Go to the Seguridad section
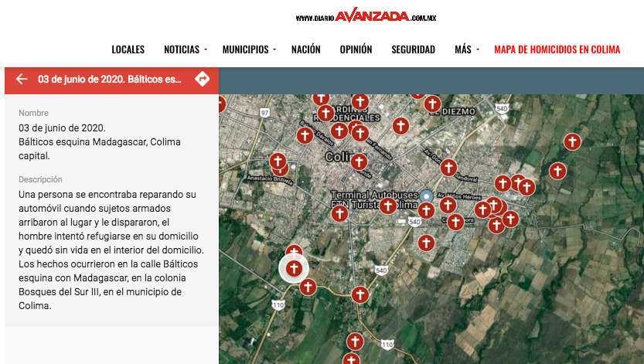This screenshot has width=644, height=364. 413,49
